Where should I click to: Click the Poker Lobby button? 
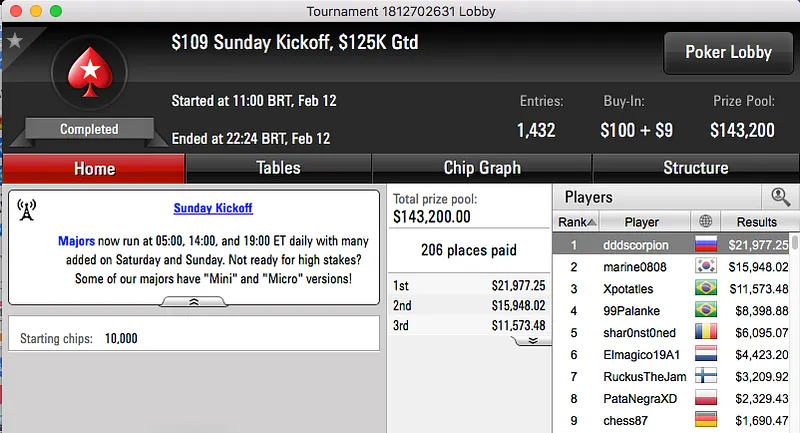(726, 53)
